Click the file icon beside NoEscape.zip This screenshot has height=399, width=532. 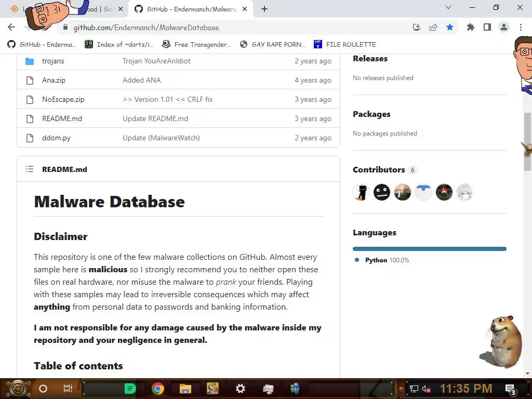[x=30, y=99]
